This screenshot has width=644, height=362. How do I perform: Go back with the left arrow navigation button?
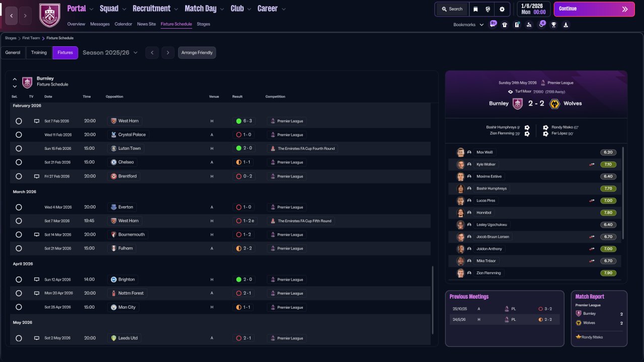click(x=12, y=16)
